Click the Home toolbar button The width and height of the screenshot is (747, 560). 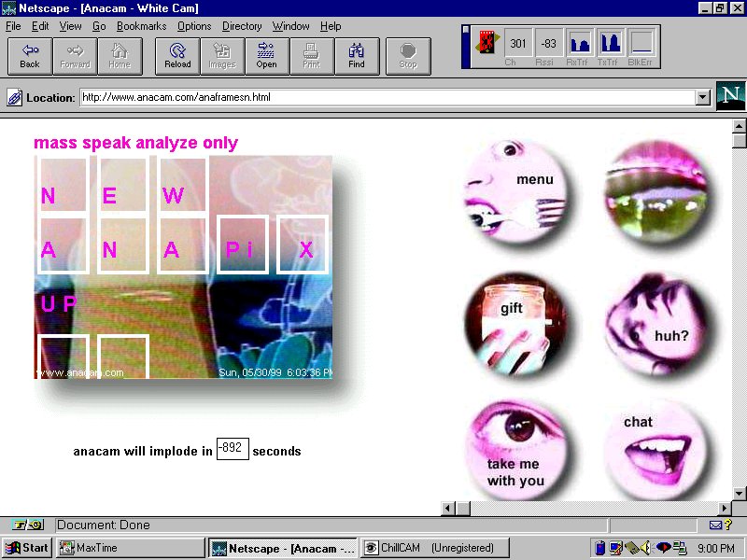pyautogui.click(x=120, y=56)
